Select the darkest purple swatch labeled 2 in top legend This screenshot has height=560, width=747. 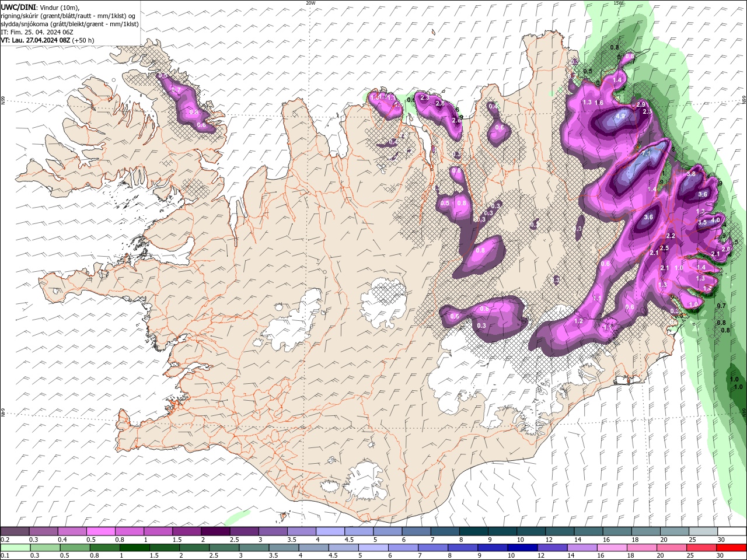(x=215, y=531)
